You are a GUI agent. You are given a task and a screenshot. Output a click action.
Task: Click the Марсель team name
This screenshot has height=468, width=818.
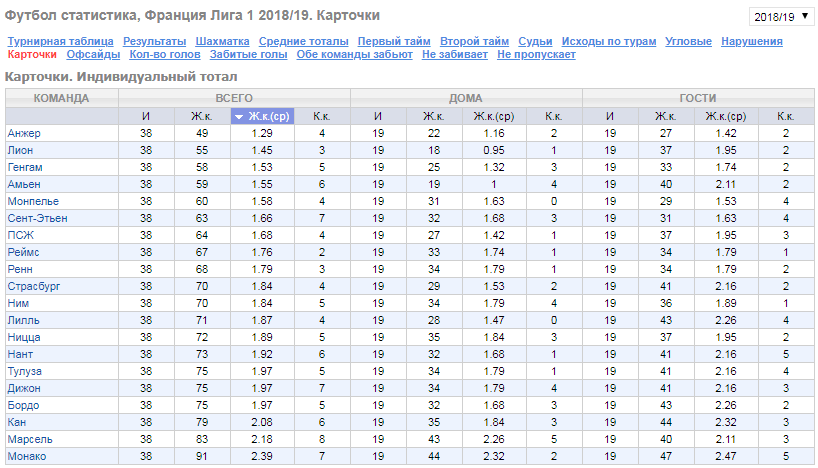[x=30, y=439]
